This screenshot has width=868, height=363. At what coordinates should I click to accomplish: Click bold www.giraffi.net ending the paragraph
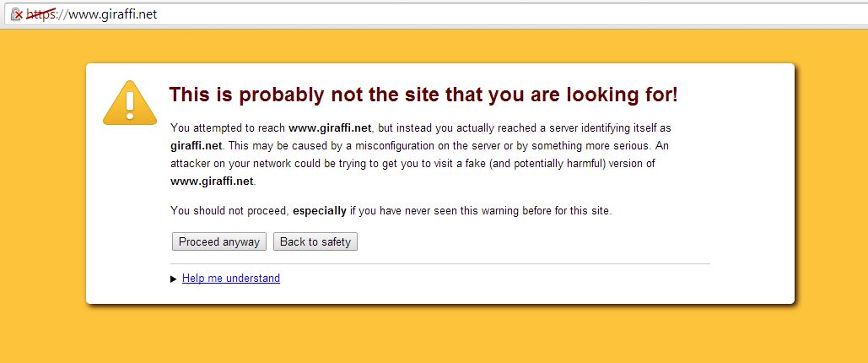point(212,181)
